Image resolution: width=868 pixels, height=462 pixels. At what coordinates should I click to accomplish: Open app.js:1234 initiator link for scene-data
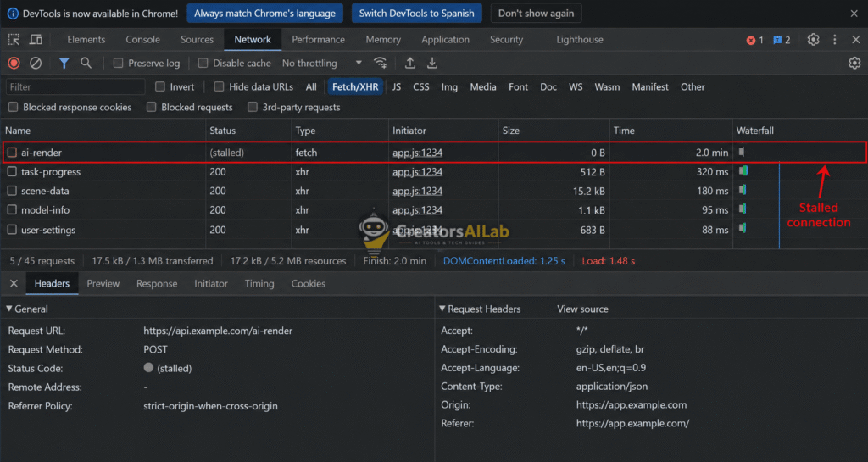pyautogui.click(x=417, y=191)
